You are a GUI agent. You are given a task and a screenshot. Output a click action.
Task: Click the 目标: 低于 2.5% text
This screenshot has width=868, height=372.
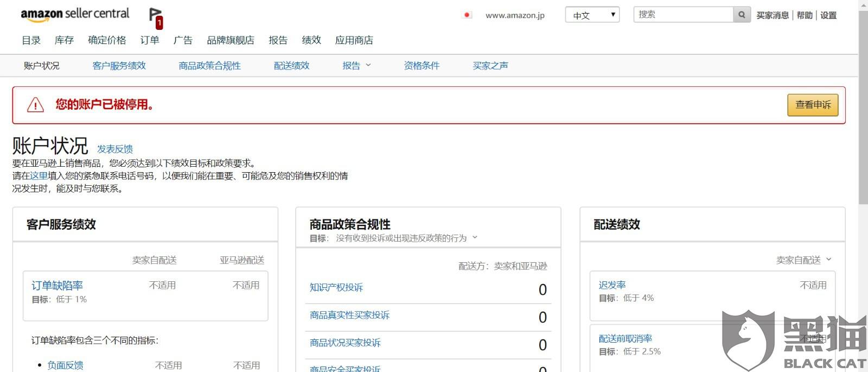click(630, 352)
